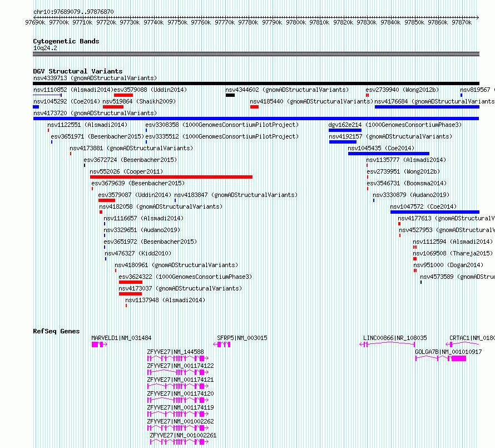Click esv3546731 (Boomsma2014) label
Screen dimensions: 495x448
pos(407,183)
